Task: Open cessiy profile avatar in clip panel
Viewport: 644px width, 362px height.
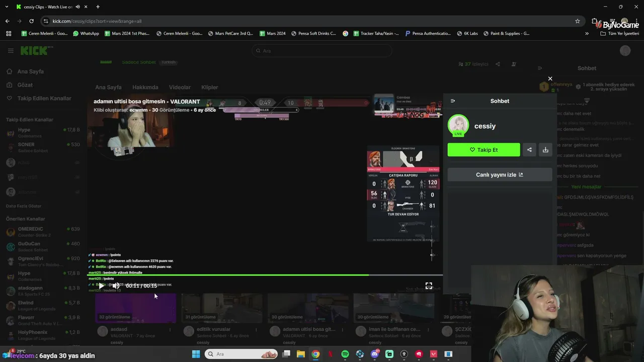Action: [458, 126]
